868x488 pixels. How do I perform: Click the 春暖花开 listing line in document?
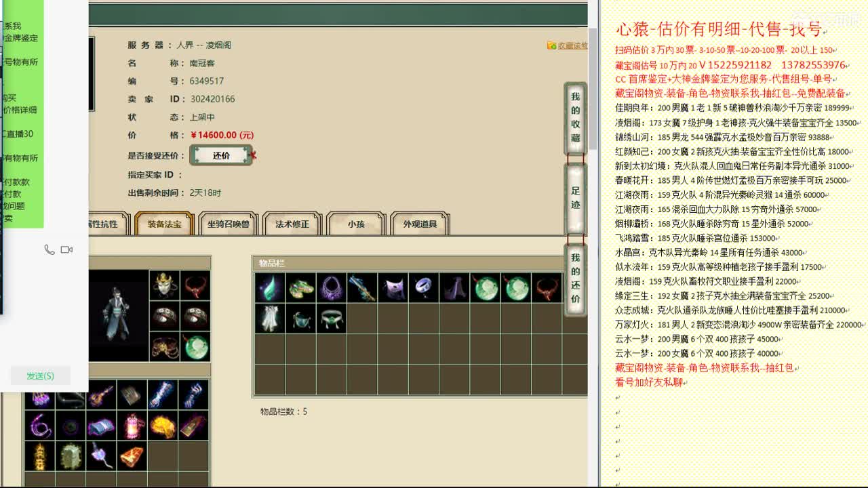731,180
